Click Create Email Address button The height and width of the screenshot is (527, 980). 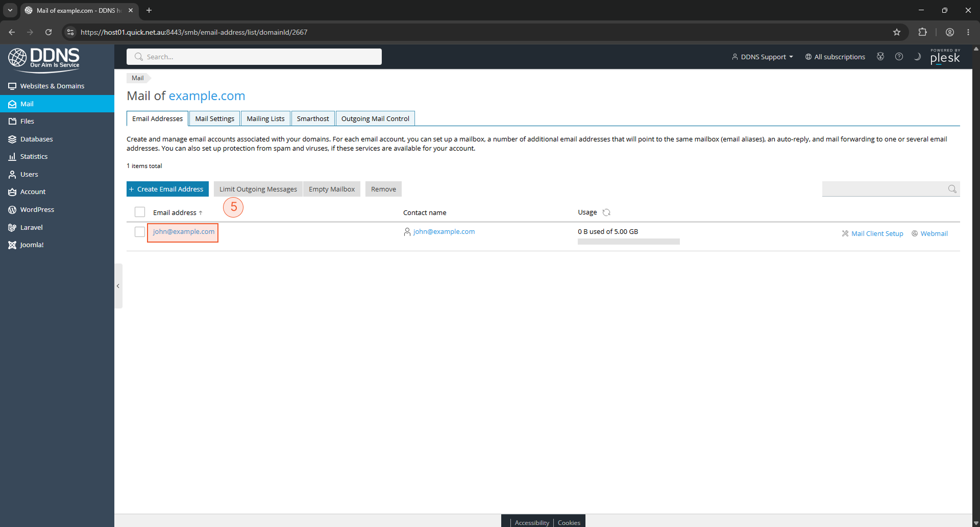pyautogui.click(x=167, y=189)
